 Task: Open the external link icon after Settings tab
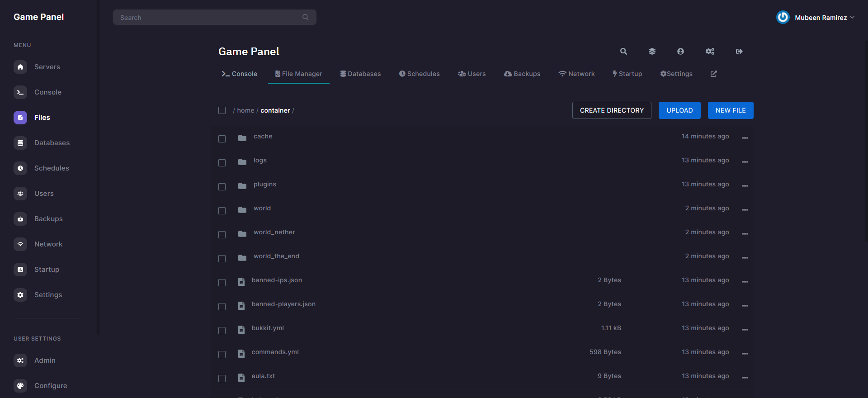point(713,74)
